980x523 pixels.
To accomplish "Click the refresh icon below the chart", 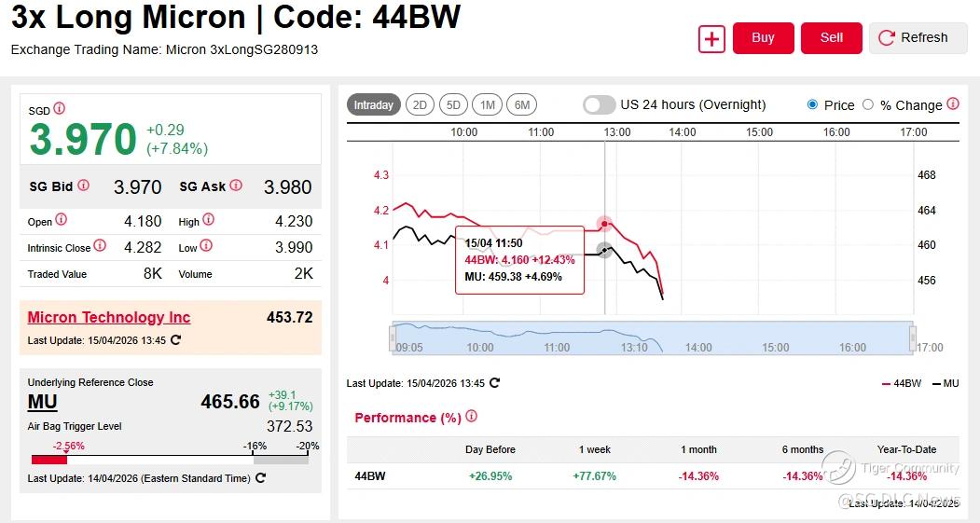I will point(494,382).
